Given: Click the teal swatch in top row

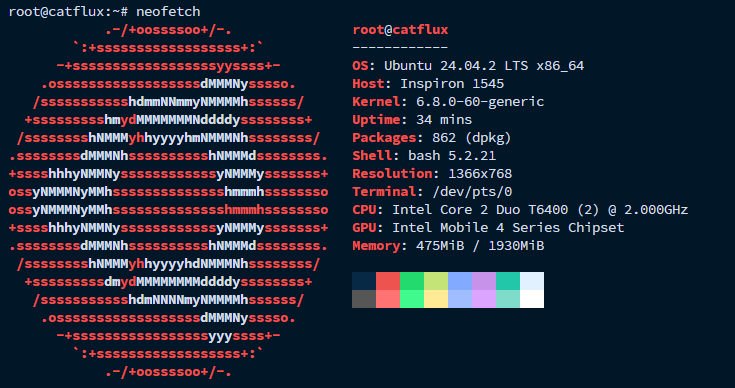Looking at the screenshot, I should (x=508, y=281).
